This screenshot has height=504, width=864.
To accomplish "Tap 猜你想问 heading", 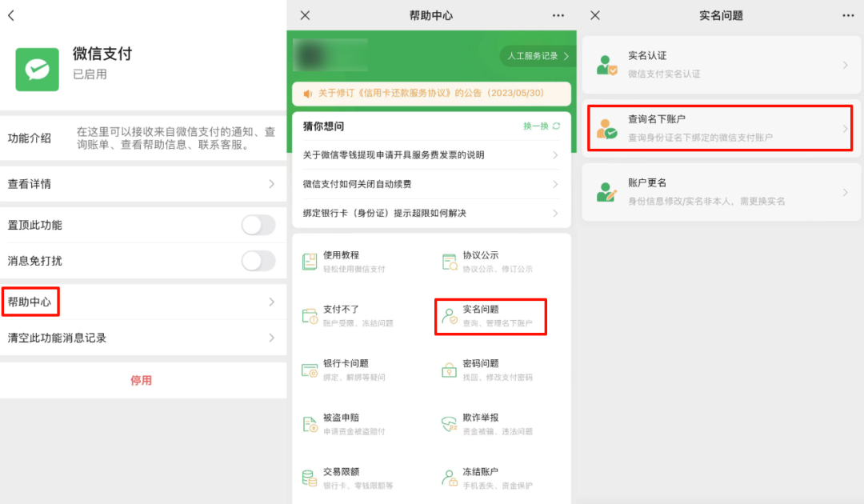I will pyautogui.click(x=323, y=126).
